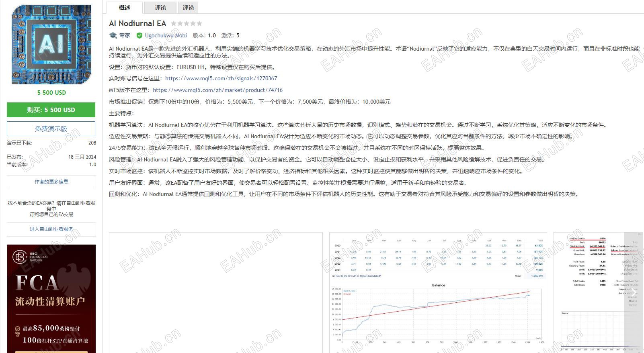Open the Balance growth chart screenshot

click(438, 292)
